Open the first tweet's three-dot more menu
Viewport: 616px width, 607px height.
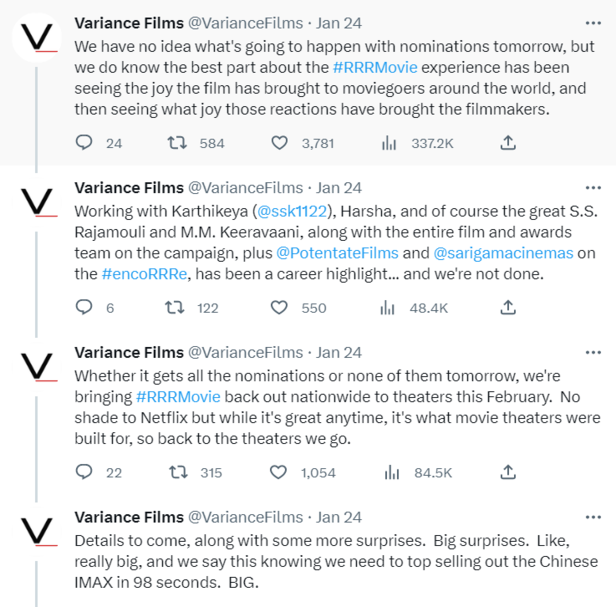tap(593, 22)
